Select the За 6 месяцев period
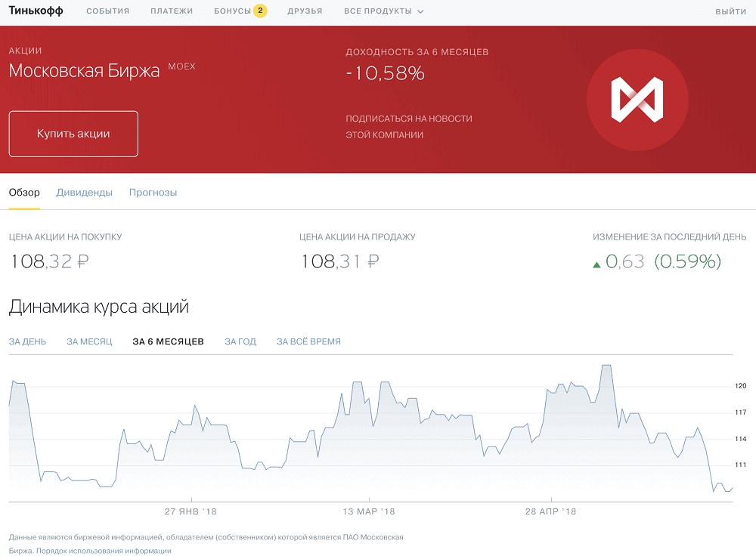 169,341
